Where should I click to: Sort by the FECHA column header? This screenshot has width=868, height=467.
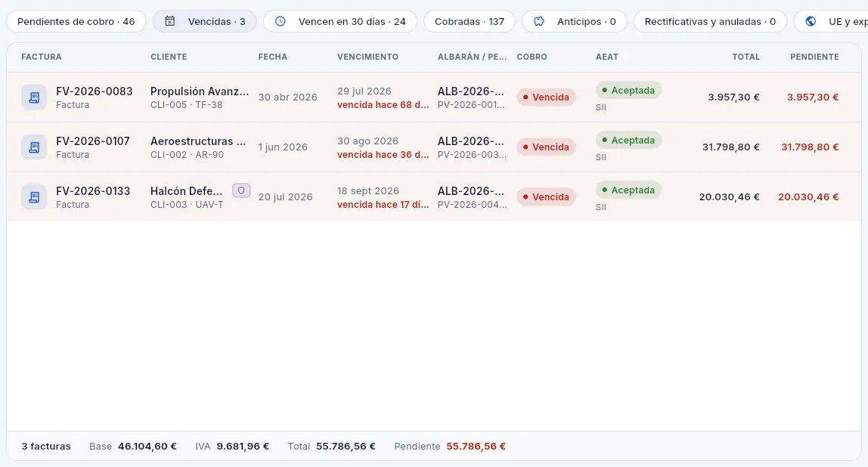tap(273, 57)
